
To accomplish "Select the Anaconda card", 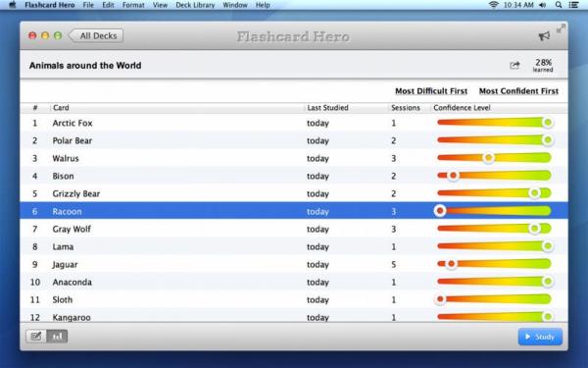I will click(x=294, y=282).
